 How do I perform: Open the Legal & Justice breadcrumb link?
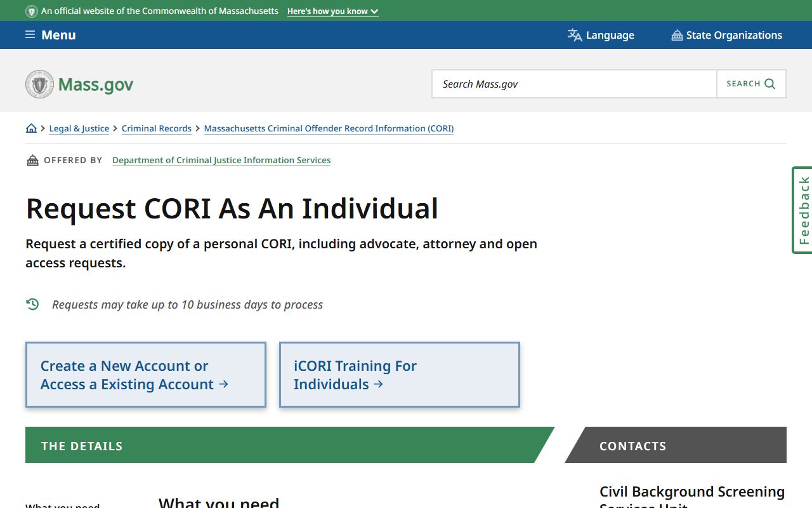point(79,128)
